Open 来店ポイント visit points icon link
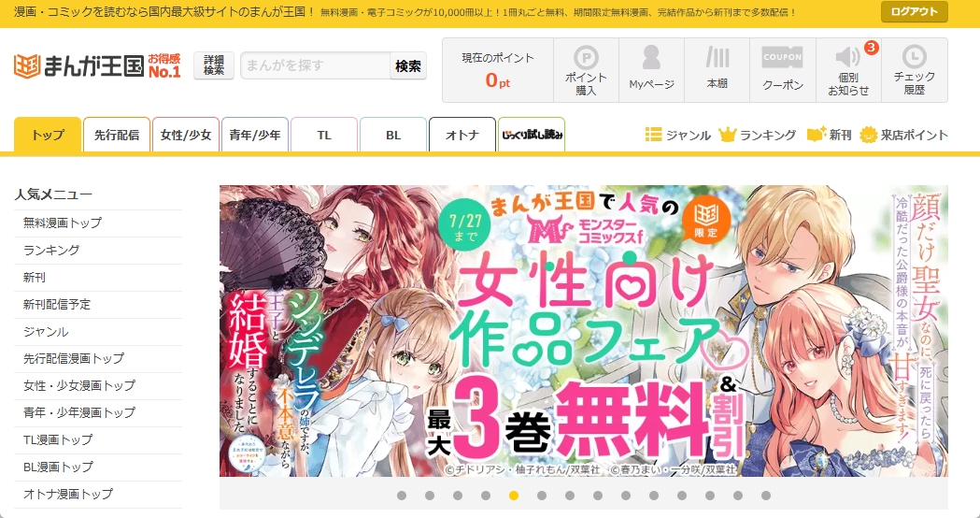Screen dimensions: 980x518 (x=903, y=135)
